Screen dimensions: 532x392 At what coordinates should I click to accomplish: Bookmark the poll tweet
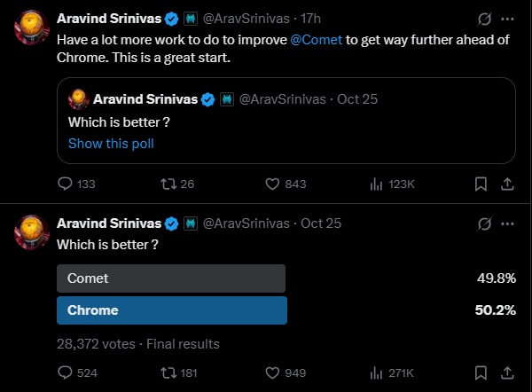pos(480,373)
